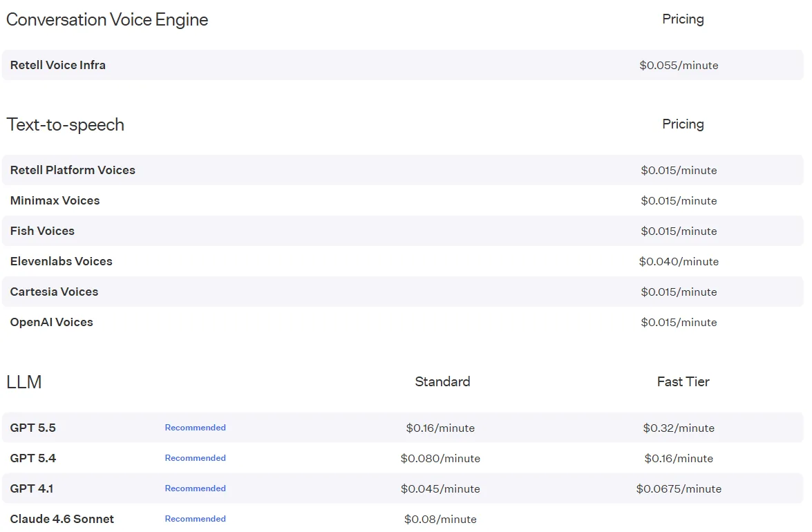Screen dimensions: 812x532
Task: Select the Cartesia Voices label
Action: click(55, 292)
